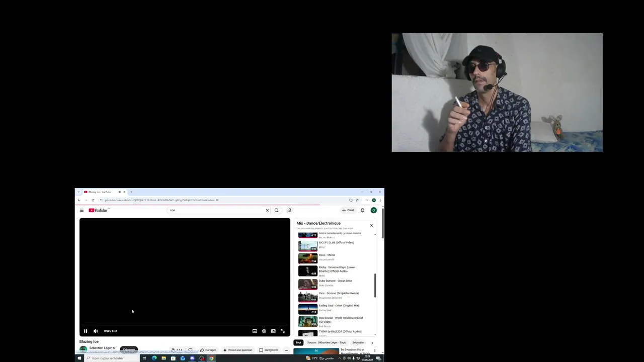The image size is (644, 362).
Task: Toggle subtitles in the video player
Action: [x=255, y=331]
